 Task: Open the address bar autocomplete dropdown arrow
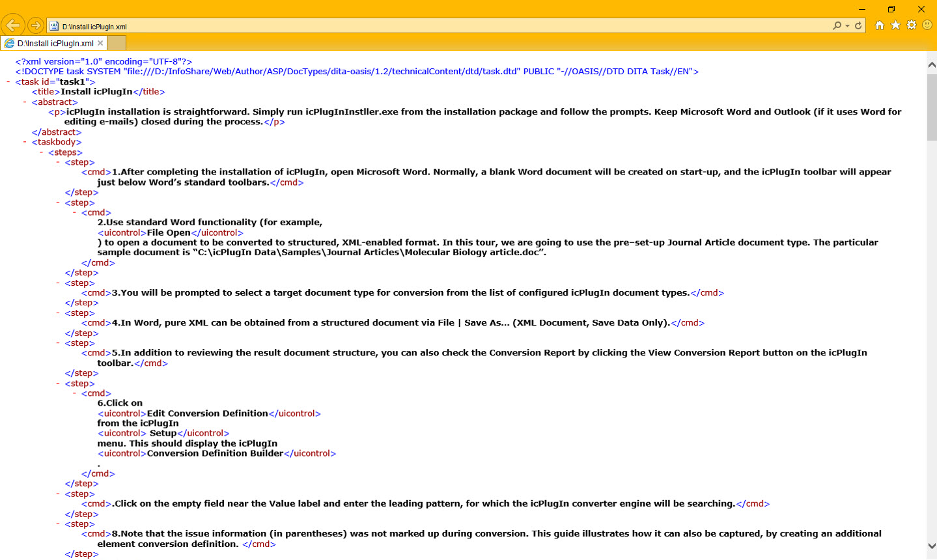pos(847,26)
